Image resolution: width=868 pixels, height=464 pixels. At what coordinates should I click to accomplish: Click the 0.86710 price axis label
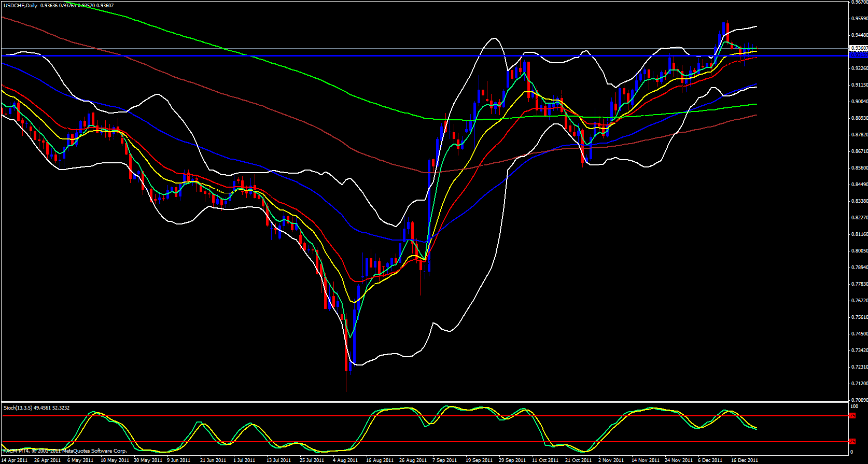(859, 151)
